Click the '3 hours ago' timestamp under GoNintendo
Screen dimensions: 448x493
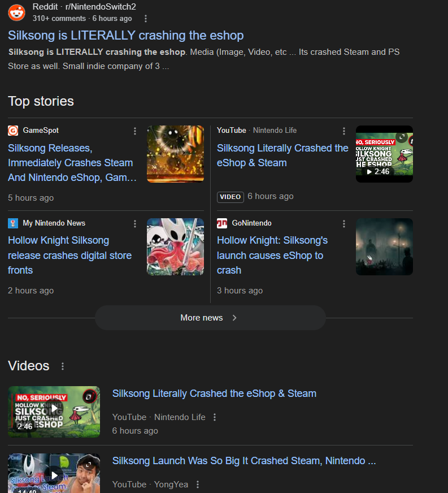click(240, 291)
